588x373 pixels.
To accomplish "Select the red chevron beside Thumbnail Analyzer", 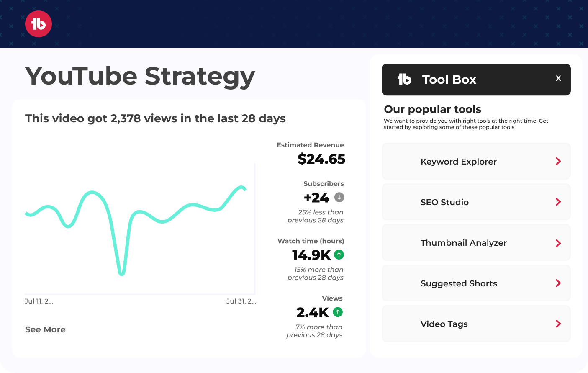I will click(x=558, y=243).
